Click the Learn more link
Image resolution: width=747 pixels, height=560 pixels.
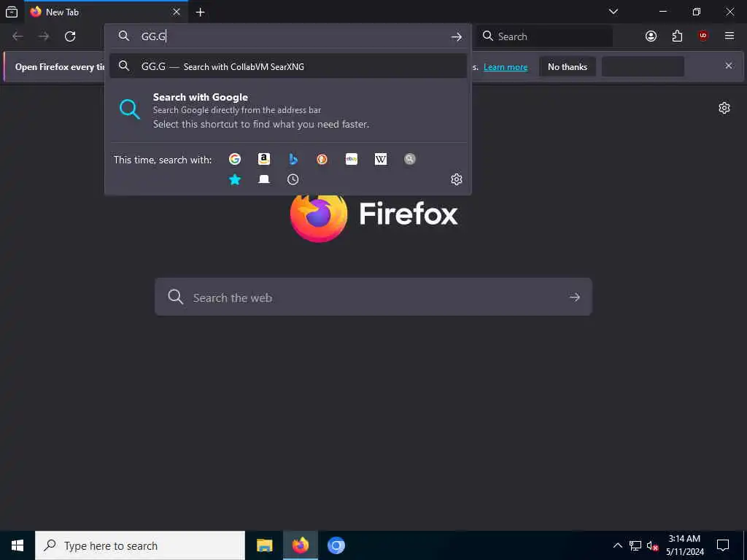click(506, 67)
